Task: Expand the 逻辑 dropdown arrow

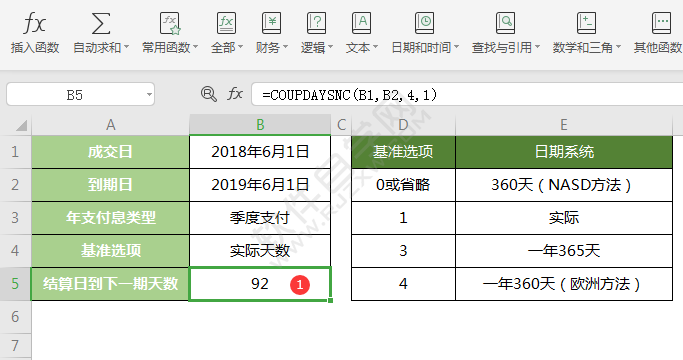Action: pyautogui.click(x=330, y=47)
